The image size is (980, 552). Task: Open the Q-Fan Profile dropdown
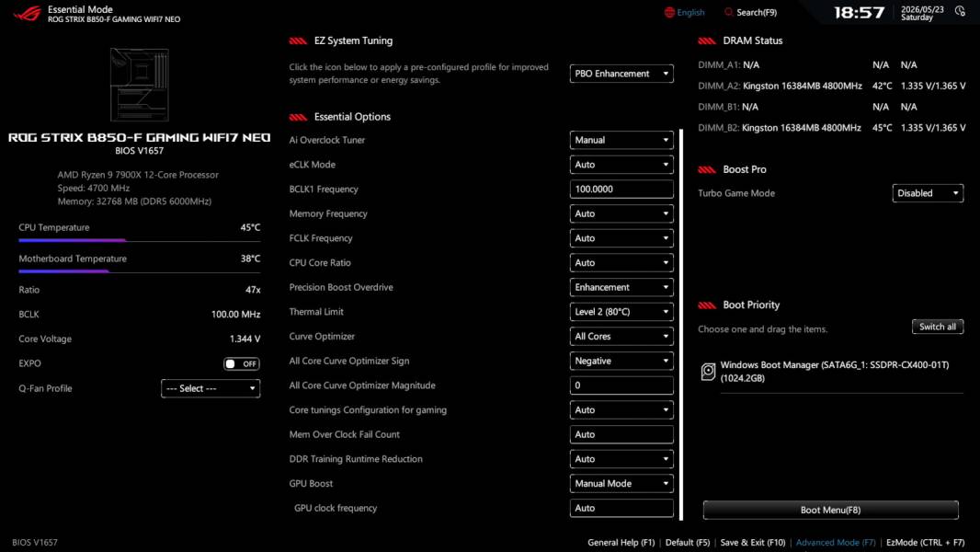coord(211,388)
